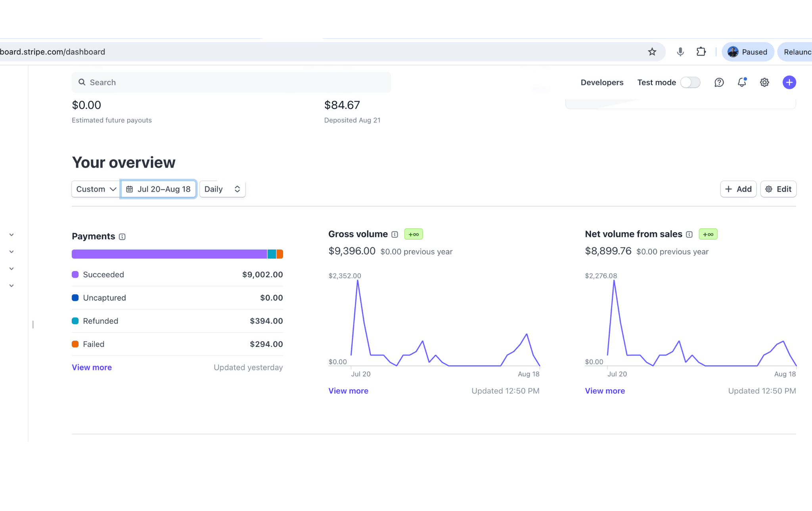Click the Add button in overview
812x511 pixels.
tap(738, 189)
